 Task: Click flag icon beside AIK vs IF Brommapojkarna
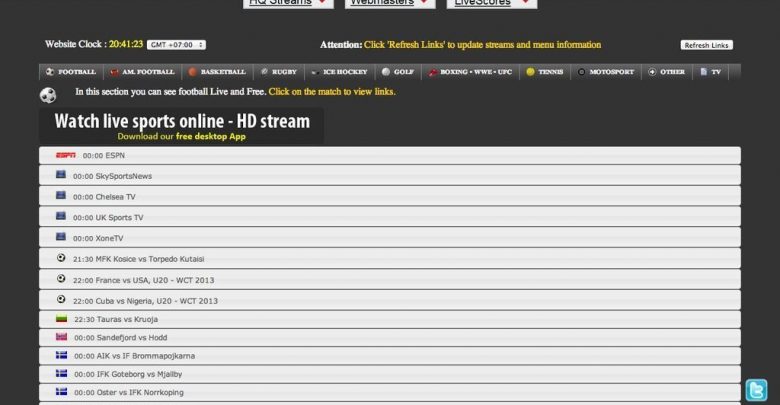pyautogui.click(x=61, y=355)
